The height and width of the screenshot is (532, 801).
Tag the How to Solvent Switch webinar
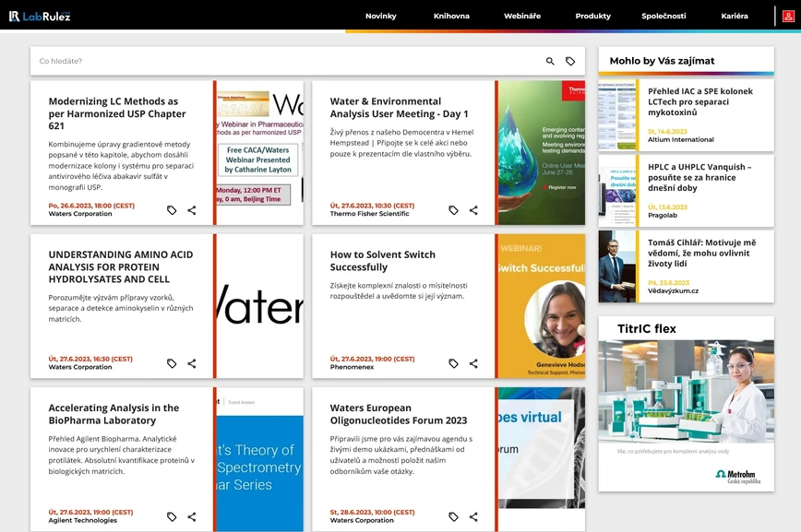pos(454,363)
